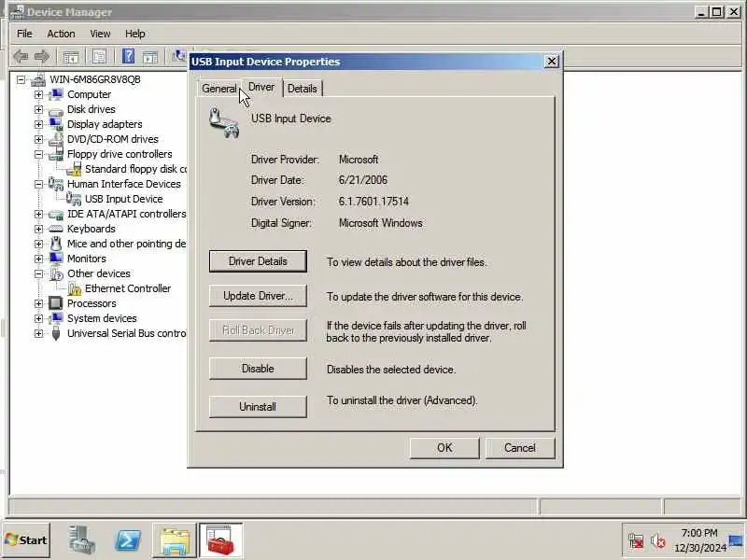The image size is (747, 560).
Task: Click the Forward arrow in Device Manager toolbar
Action: pyautogui.click(x=42, y=57)
